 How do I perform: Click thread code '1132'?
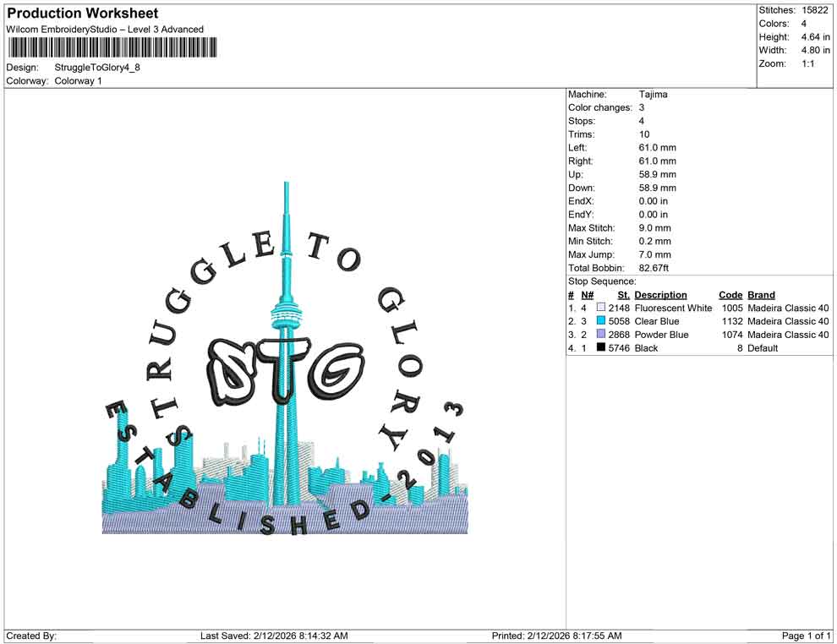pyautogui.click(x=732, y=320)
